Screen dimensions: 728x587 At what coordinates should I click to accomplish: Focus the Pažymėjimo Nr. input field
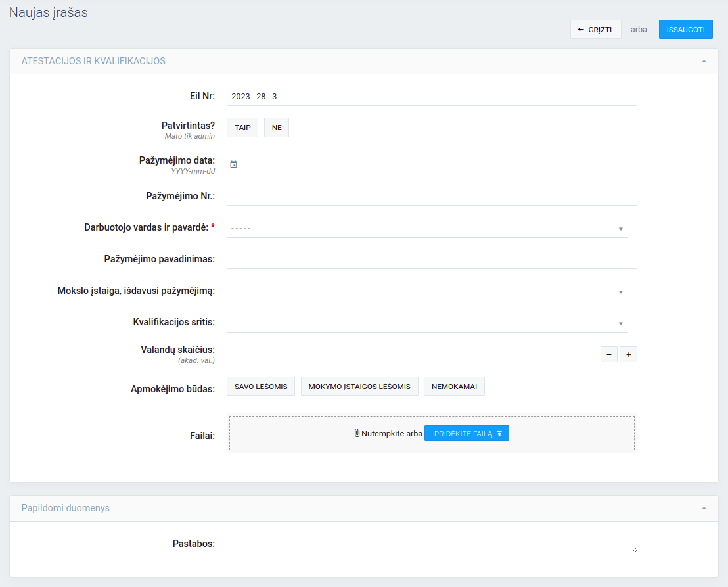pos(432,196)
